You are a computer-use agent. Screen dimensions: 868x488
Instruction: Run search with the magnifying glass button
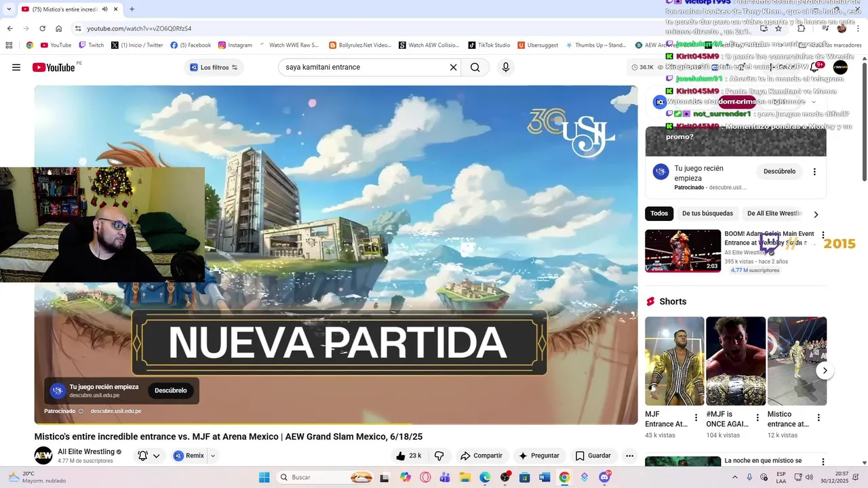[475, 67]
